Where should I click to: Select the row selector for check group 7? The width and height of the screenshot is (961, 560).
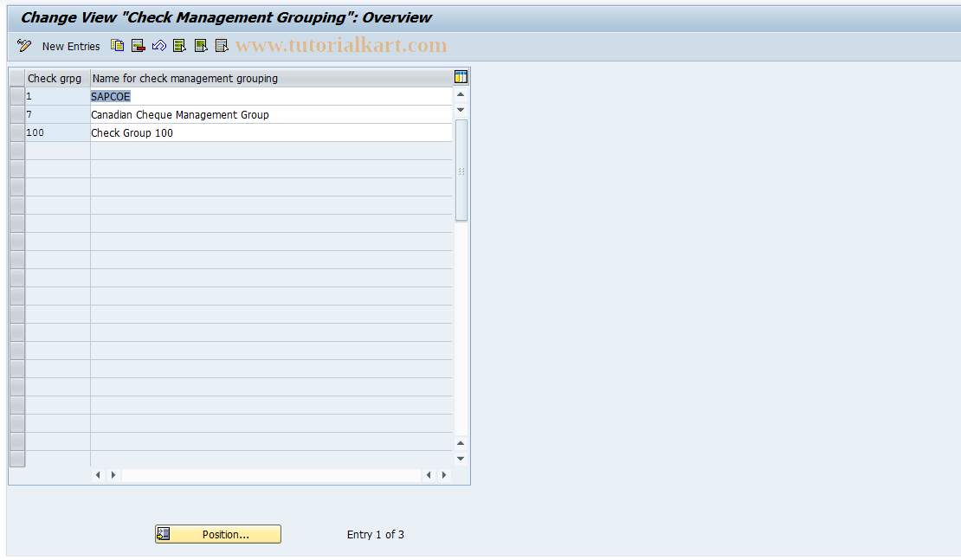[17, 114]
